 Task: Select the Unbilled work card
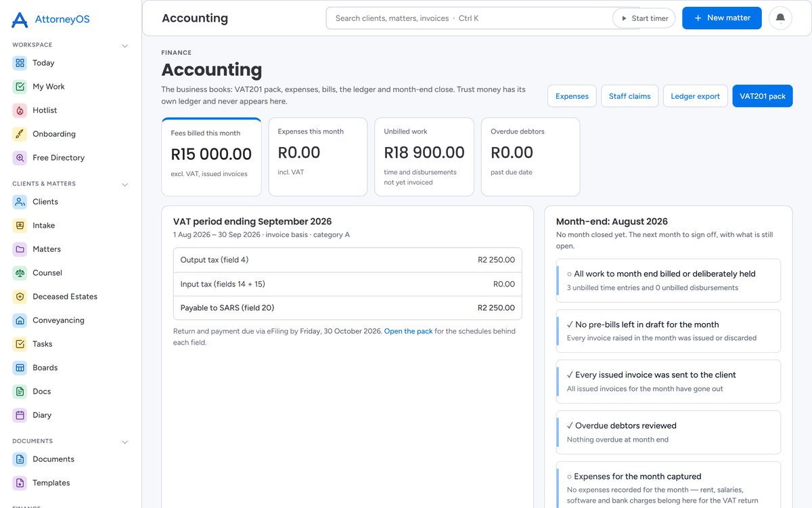(x=424, y=157)
